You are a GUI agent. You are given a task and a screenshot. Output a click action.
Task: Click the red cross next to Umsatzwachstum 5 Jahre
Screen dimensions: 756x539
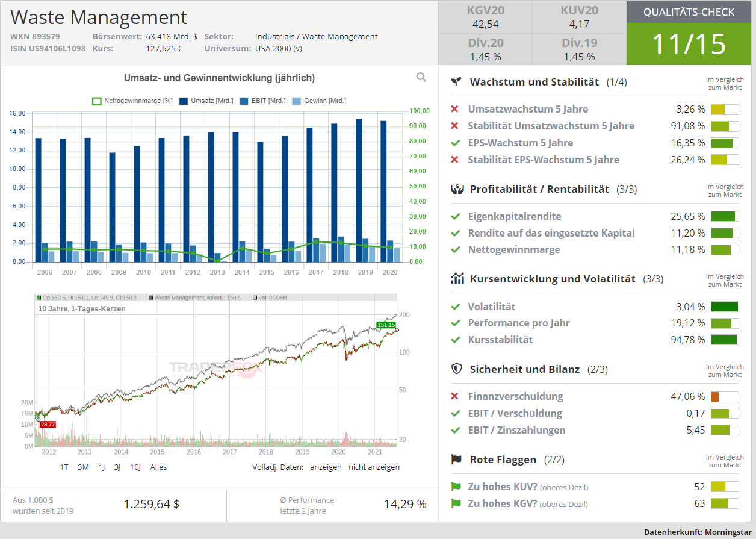coord(455,109)
